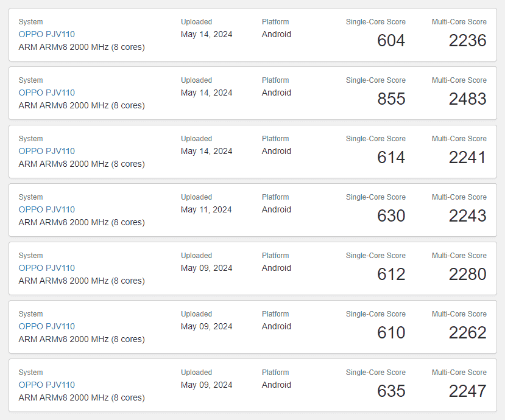The width and height of the screenshot is (505, 420).
Task: Click the single-core score 614
Action: point(391,158)
